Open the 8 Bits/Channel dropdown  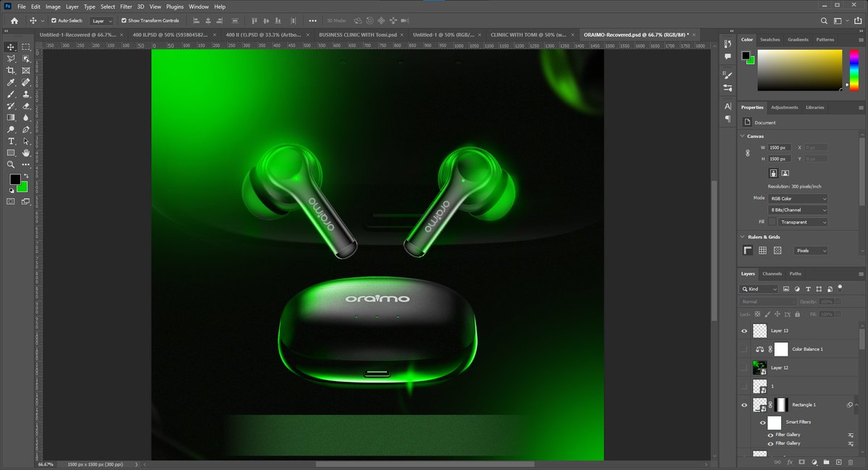click(798, 210)
